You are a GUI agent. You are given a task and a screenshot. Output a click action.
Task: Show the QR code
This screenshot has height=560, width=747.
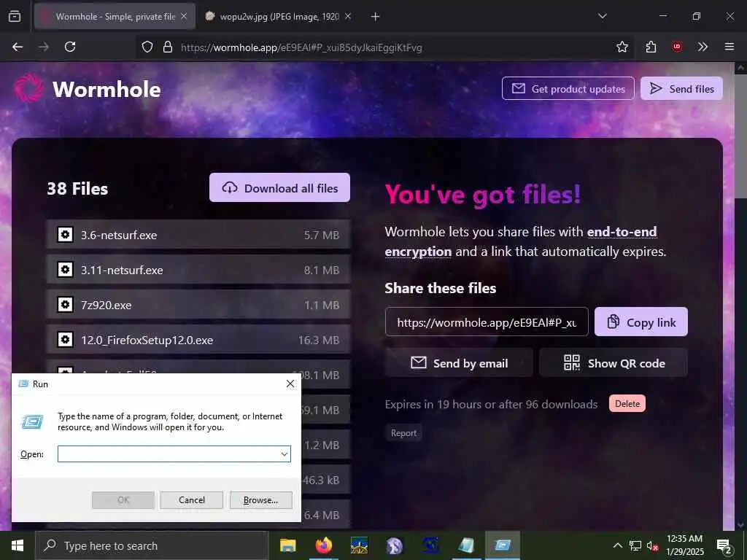coord(614,363)
